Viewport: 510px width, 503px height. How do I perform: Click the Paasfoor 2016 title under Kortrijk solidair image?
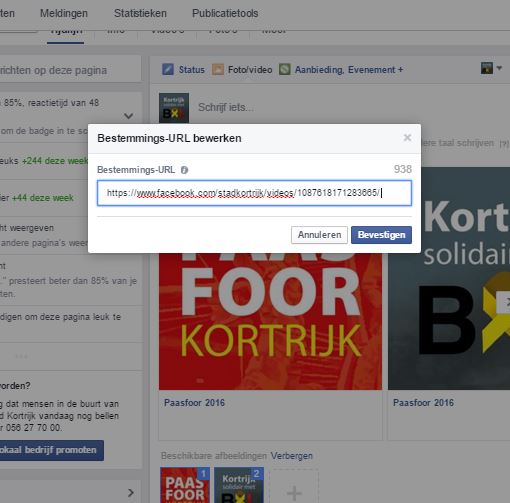click(x=423, y=403)
